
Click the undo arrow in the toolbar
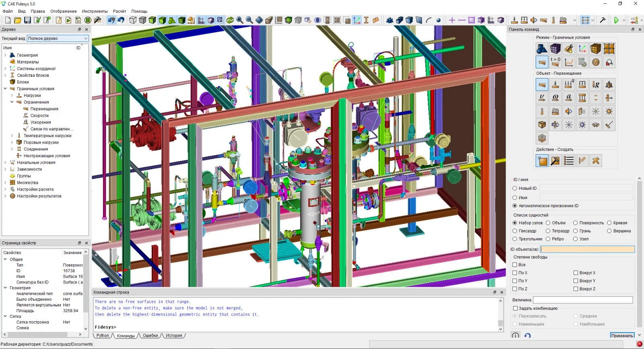tap(121, 20)
